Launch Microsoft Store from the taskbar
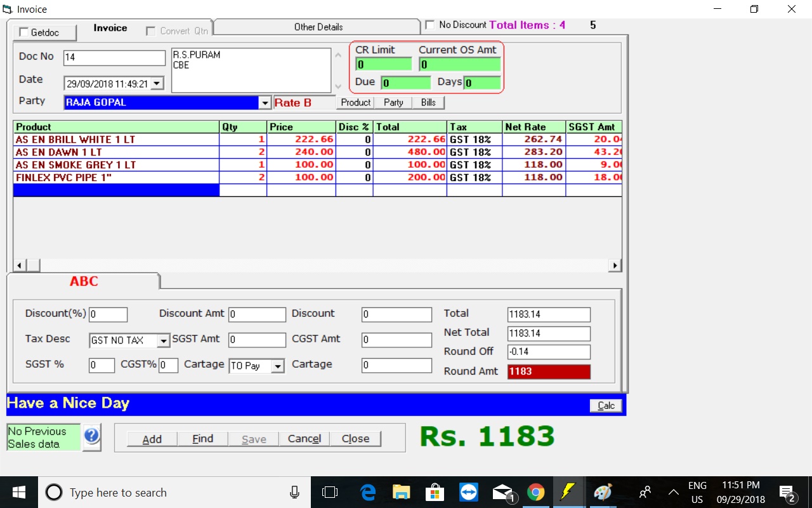This screenshot has height=508, width=812. coord(435,492)
